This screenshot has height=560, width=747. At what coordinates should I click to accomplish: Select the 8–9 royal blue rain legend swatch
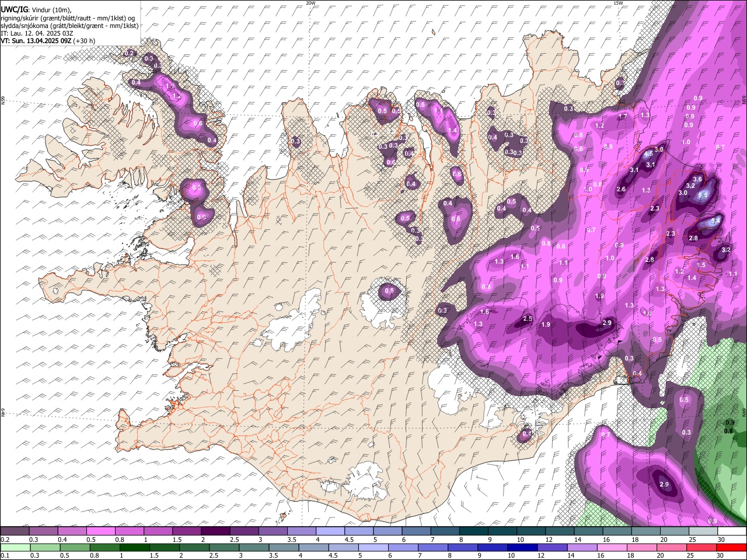point(463,547)
